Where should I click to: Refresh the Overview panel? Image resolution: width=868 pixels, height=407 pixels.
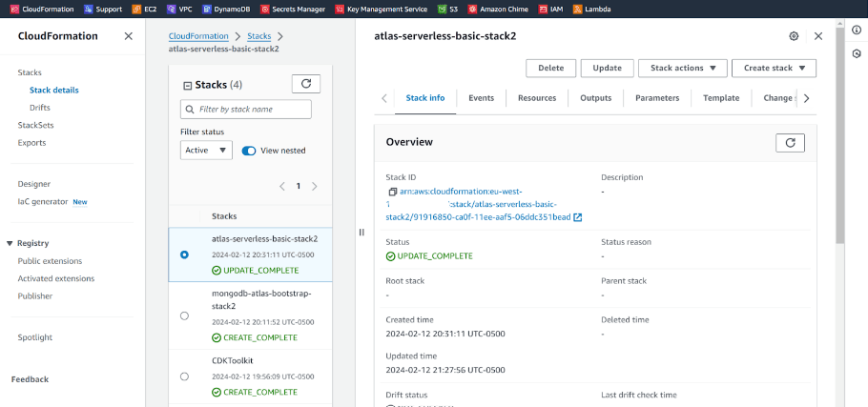point(790,142)
